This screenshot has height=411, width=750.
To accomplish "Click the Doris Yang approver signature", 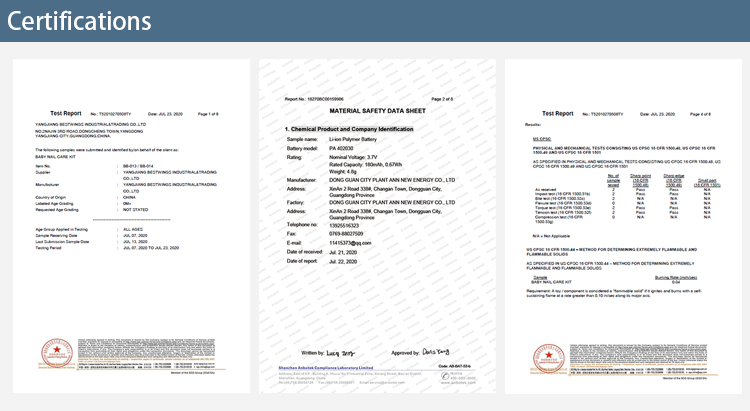I will pyautogui.click(x=435, y=352).
